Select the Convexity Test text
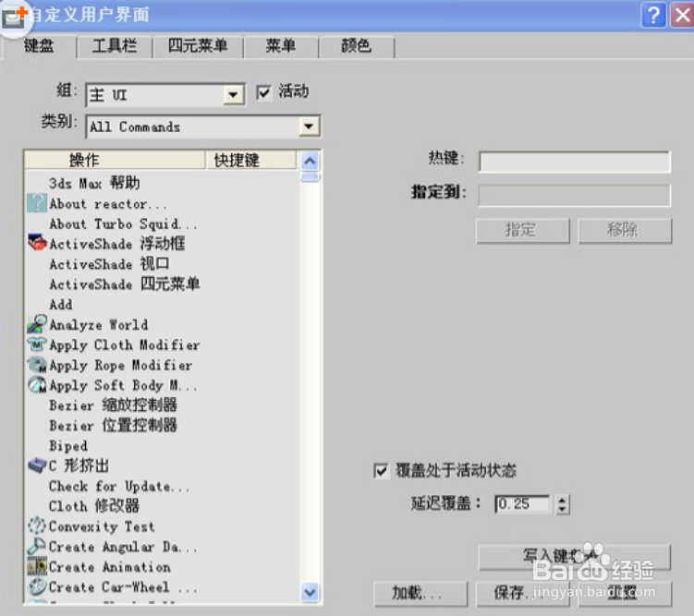694x616 pixels. click(x=102, y=526)
